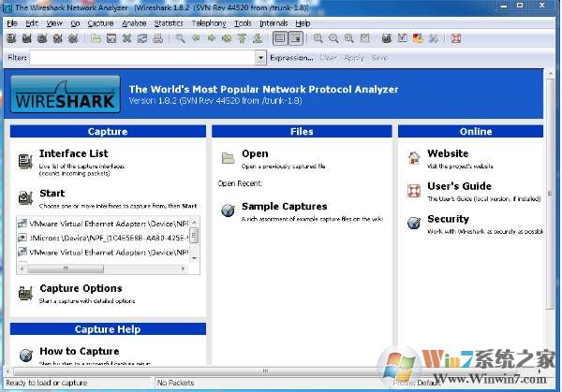The width and height of the screenshot is (562, 392).
Task: Click the Expression... button
Action: (291, 58)
